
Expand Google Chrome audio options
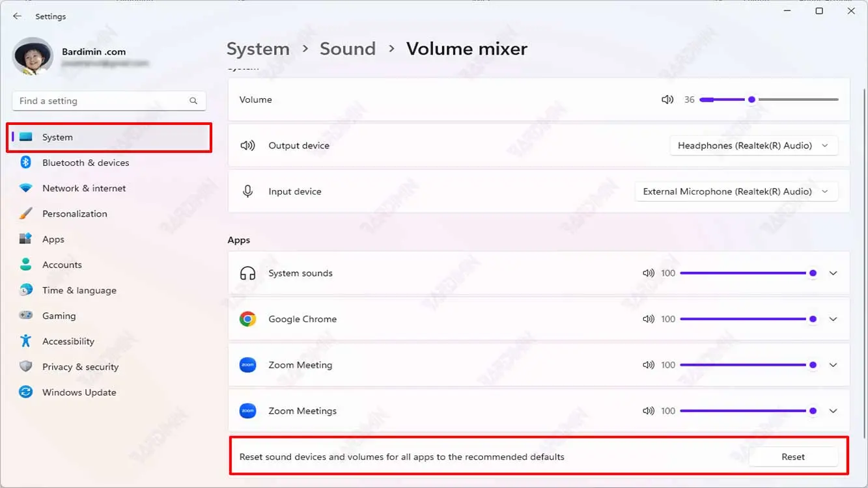[833, 319]
